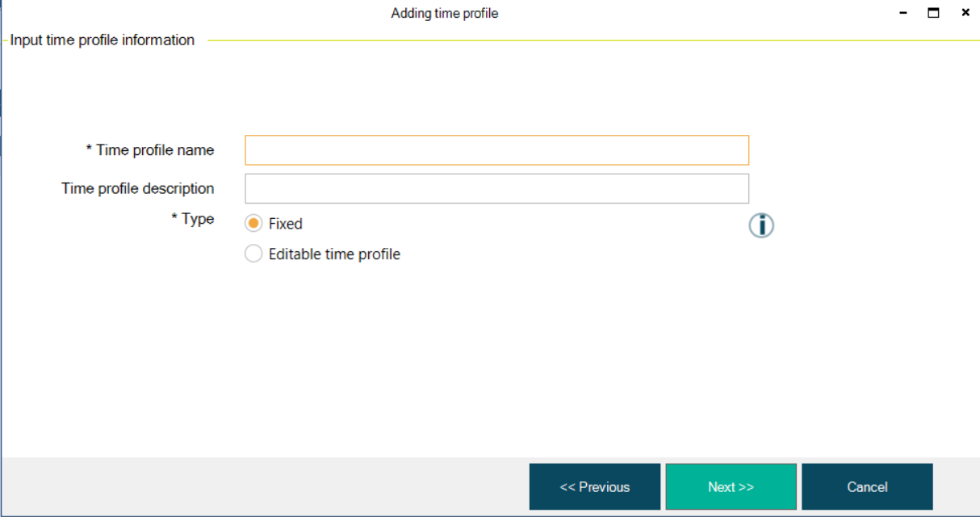Go back with the << Previous button
The height and width of the screenshot is (517, 980).
(595, 486)
